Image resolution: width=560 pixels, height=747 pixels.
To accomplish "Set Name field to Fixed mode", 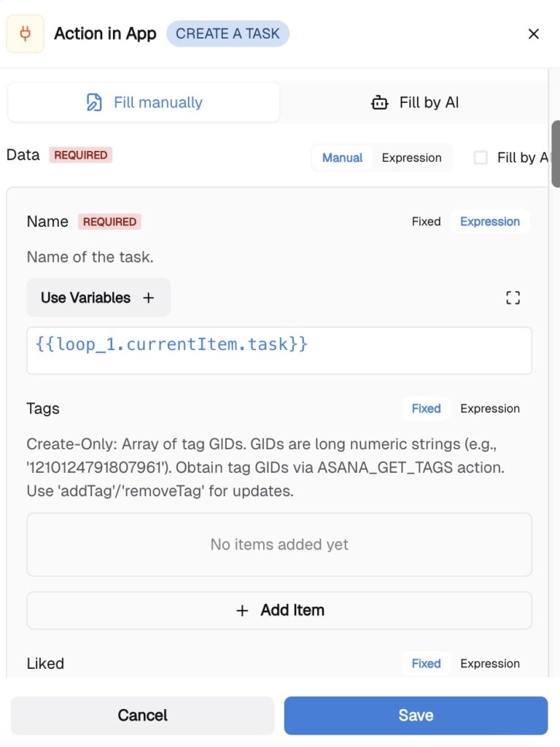I will (x=426, y=222).
